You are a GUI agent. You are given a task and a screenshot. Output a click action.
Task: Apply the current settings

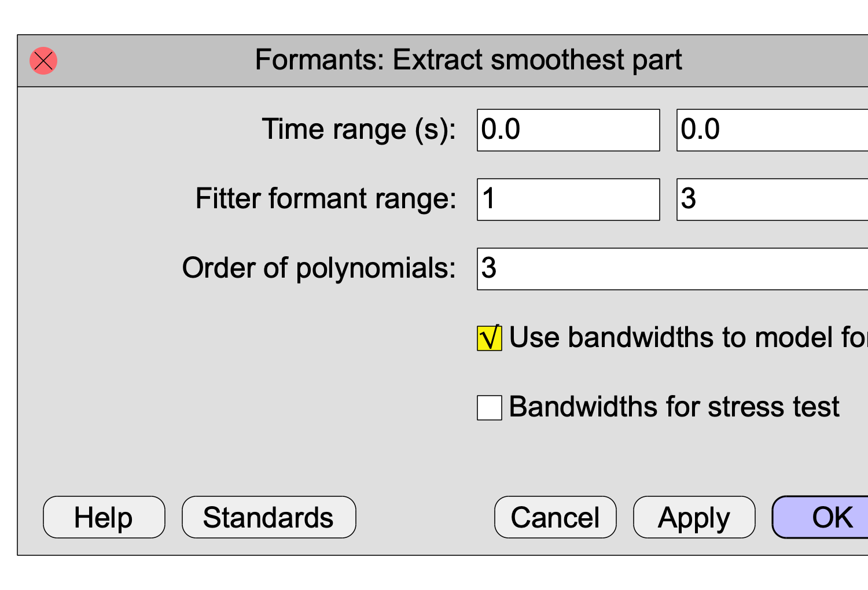pyautogui.click(x=694, y=517)
